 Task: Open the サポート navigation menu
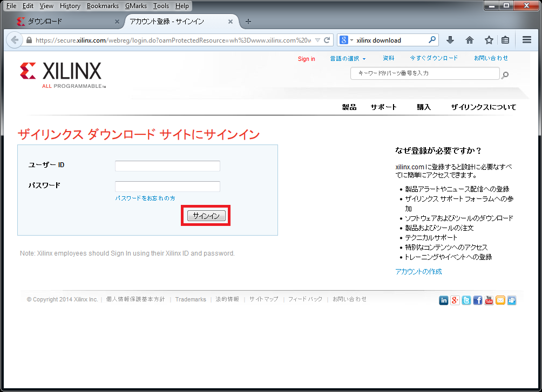click(x=384, y=107)
